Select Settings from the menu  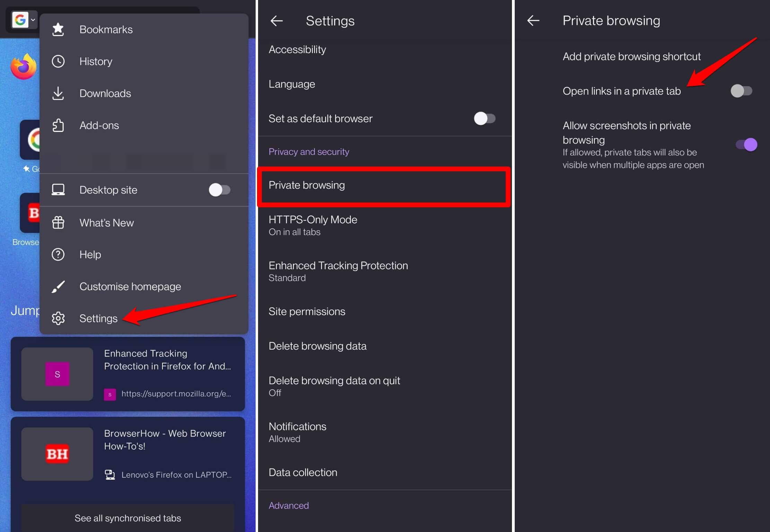(x=98, y=319)
